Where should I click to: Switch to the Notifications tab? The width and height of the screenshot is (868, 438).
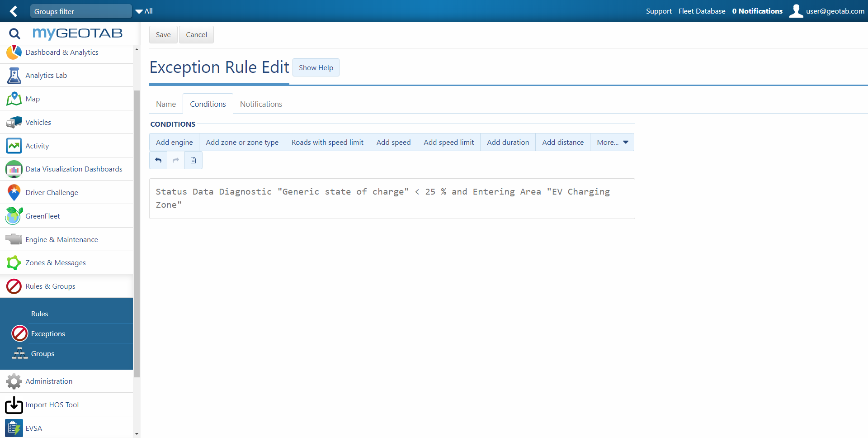coord(261,104)
